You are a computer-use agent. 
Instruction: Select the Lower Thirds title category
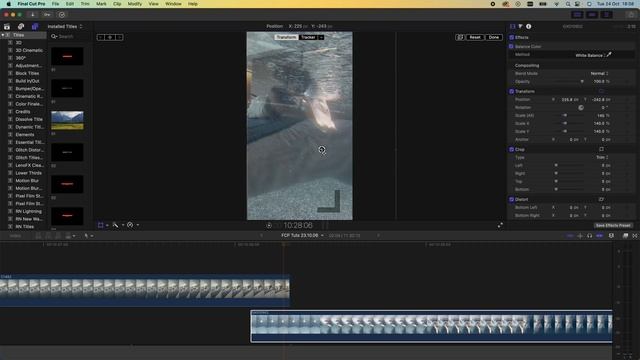[x=28, y=173]
